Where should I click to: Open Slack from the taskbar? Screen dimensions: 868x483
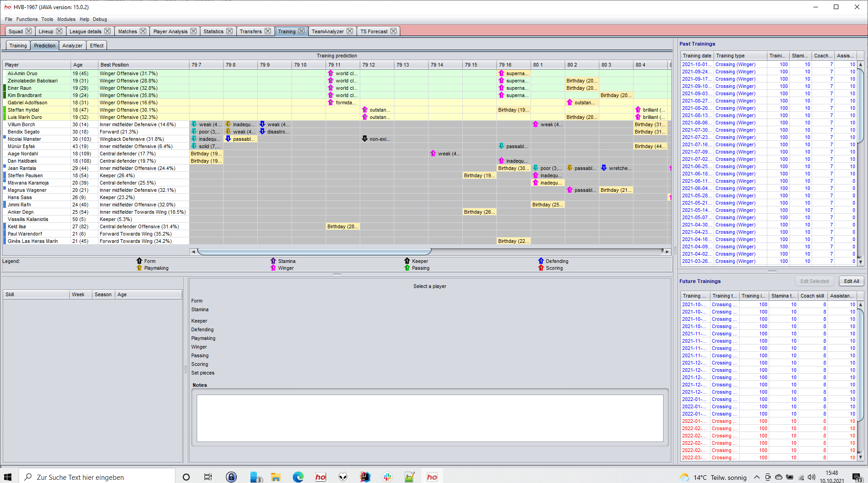(387, 477)
